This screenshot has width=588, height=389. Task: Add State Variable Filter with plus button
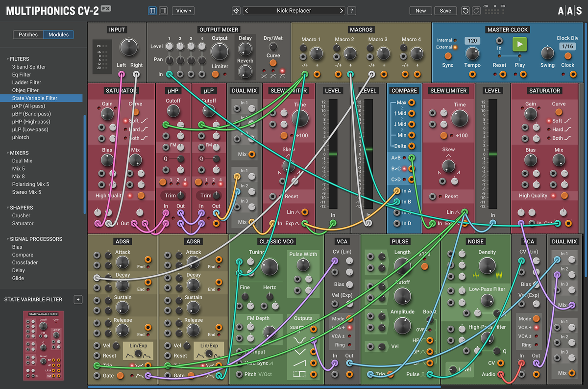(x=77, y=300)
